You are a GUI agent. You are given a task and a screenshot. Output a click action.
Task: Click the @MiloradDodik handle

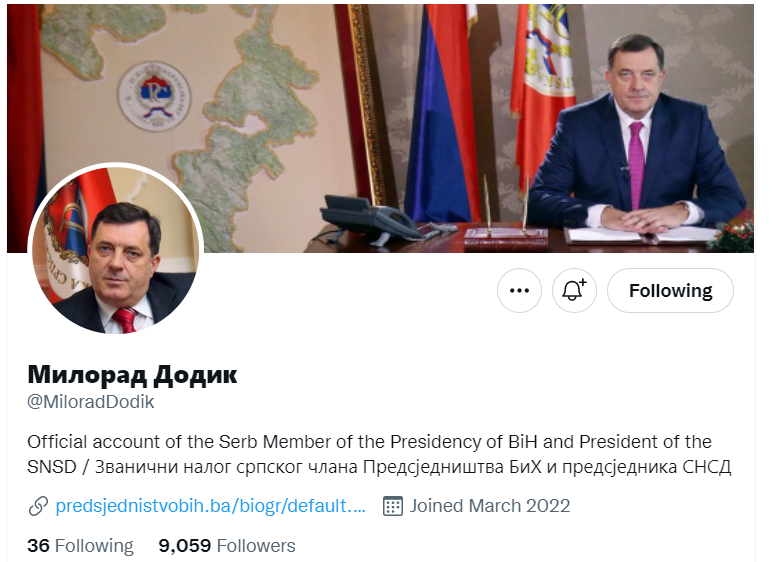pos(91,402)
